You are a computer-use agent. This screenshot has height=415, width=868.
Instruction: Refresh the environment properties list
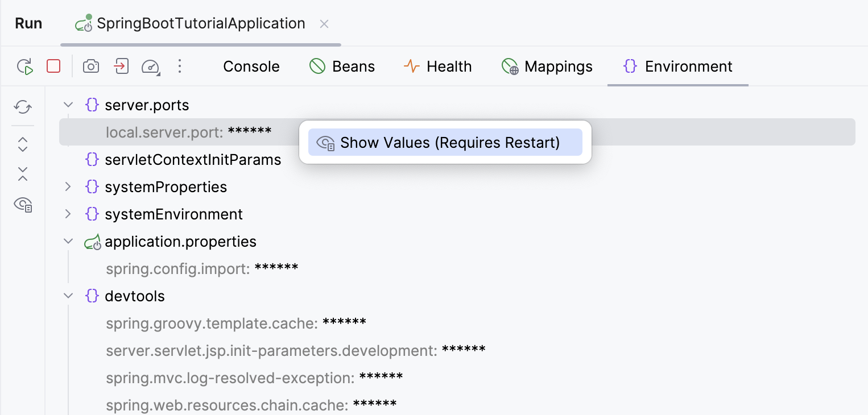click(x=22, y=107)
